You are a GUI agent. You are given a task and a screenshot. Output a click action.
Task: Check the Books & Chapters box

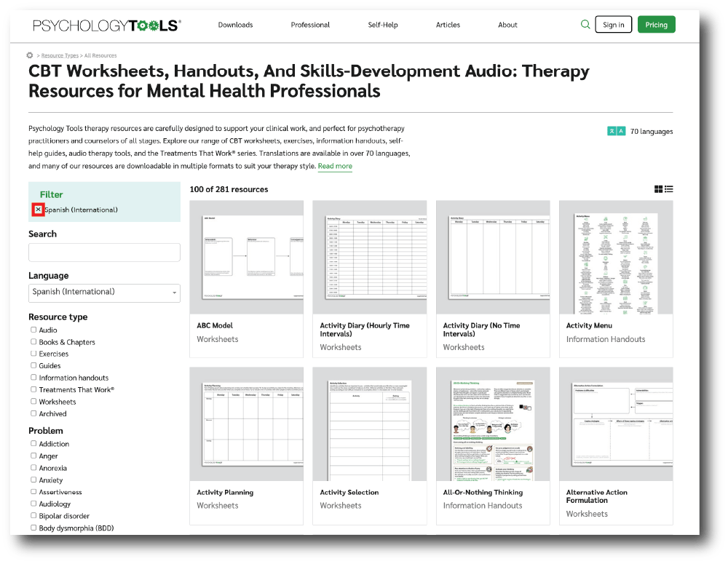[33, 341]
